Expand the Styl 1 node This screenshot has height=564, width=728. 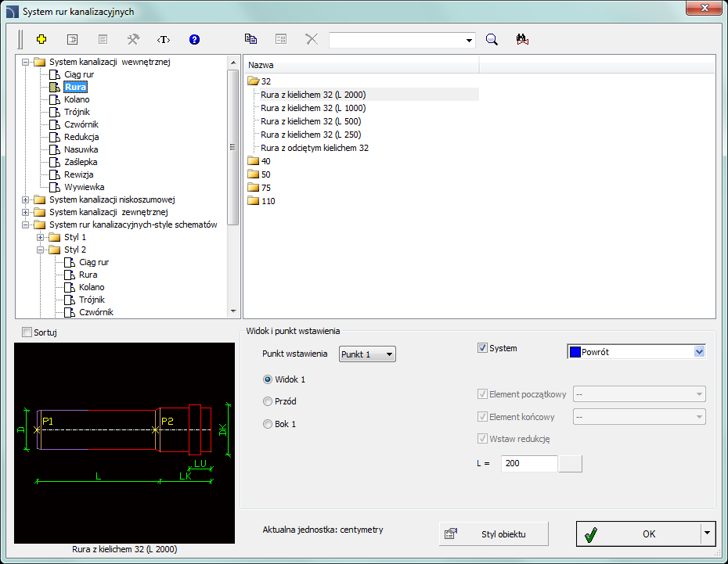point(41,237)
